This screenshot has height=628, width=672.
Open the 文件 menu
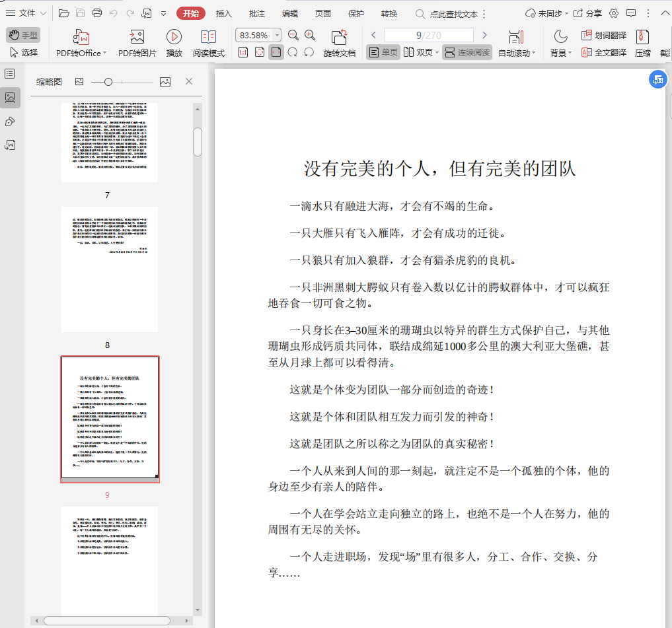(26, 13)
